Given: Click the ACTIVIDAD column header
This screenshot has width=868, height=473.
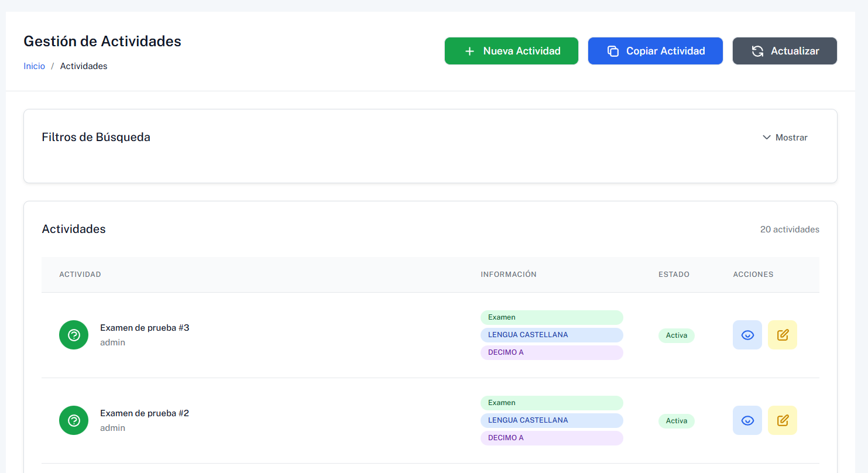Looking at the screenshot, I should click(80, 275).
